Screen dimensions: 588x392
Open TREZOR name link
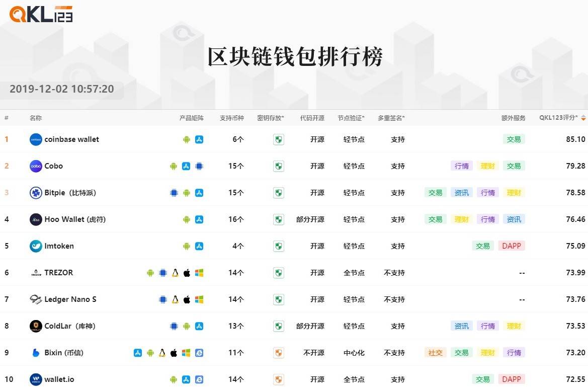click(x=58, y=273)
